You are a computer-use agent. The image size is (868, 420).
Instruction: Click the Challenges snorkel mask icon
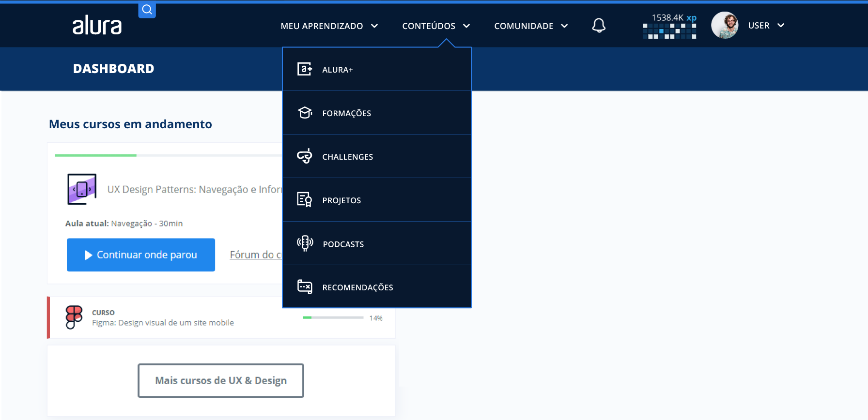pos(305,156)
